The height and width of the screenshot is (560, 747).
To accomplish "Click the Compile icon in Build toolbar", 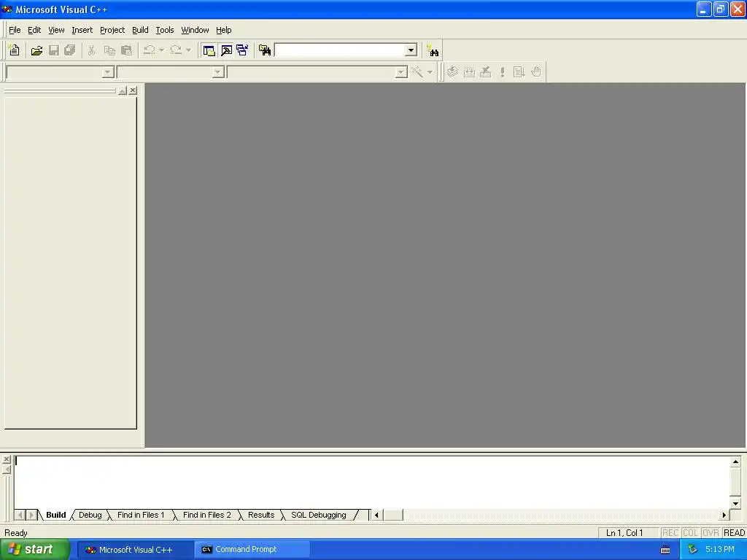I will point(452,72).
